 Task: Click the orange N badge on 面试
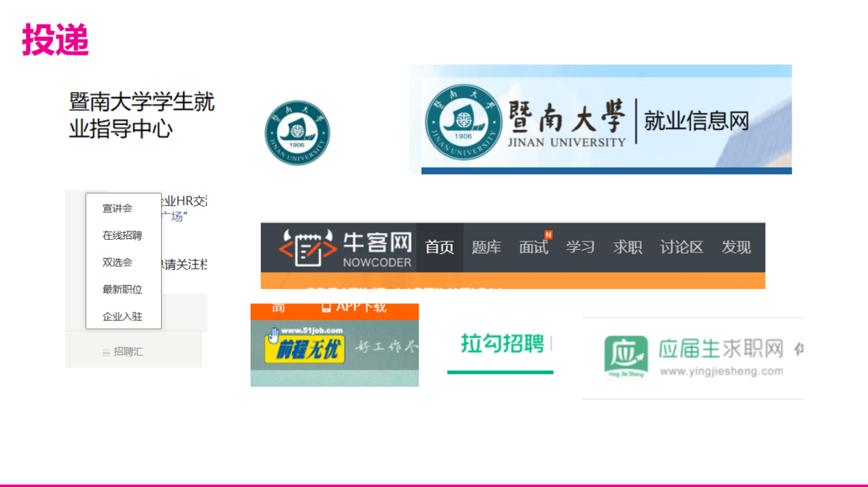click(x=548, y=235)
